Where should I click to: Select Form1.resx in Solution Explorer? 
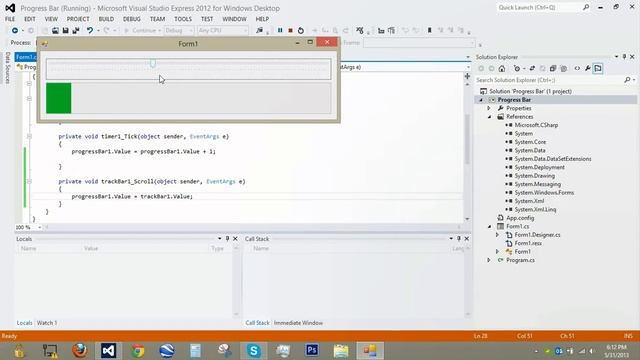pyautogui.click(x=528, y=243)
